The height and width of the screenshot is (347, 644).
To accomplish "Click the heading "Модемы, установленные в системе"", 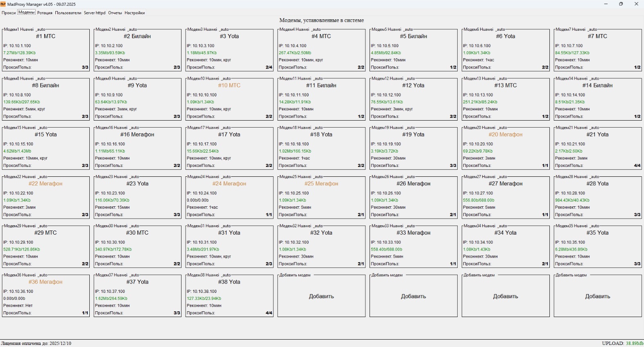I will point(322,20).
